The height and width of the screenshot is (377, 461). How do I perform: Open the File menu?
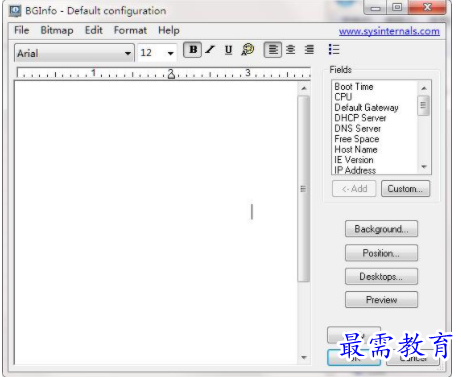[x=22, y=30]
